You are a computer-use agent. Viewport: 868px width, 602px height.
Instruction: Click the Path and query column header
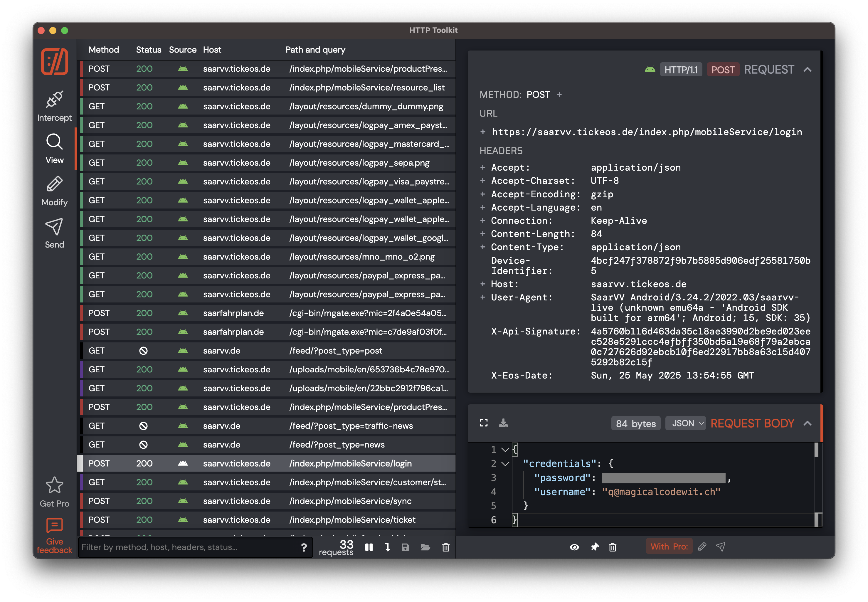(x=315, y=50)
